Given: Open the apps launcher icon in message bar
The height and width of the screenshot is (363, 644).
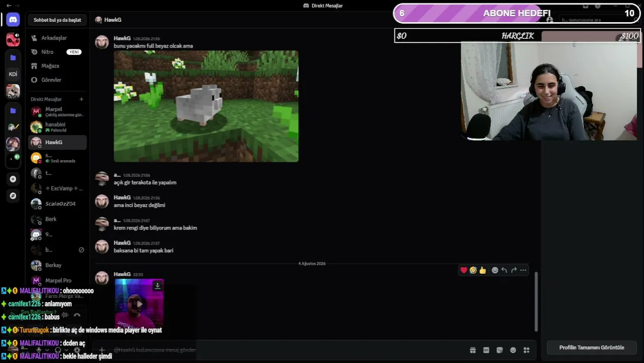Looking at the screenshot, I should click(x=527, y=350).
